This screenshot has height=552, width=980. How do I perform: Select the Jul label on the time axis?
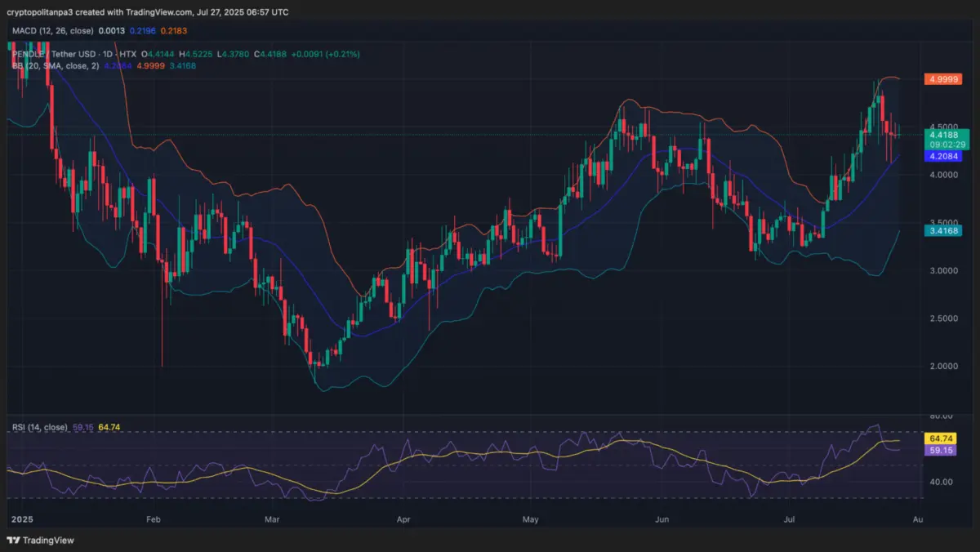789,519
